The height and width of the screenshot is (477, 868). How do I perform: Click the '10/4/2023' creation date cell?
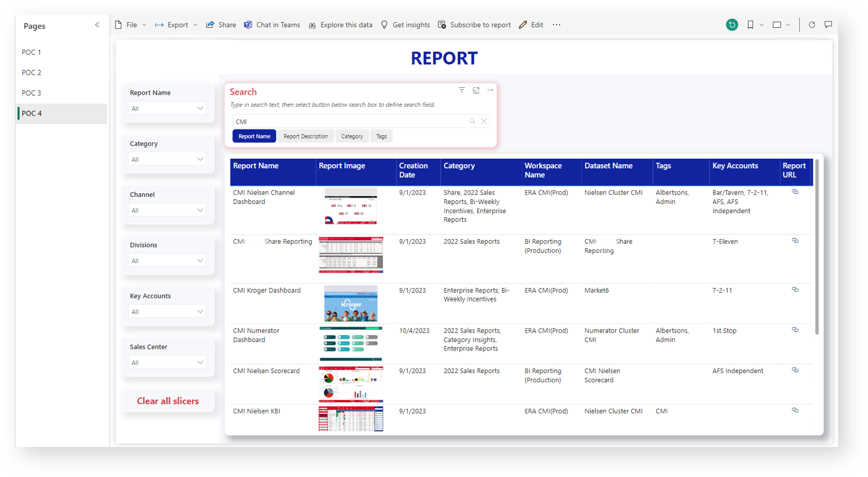point(414,331)
